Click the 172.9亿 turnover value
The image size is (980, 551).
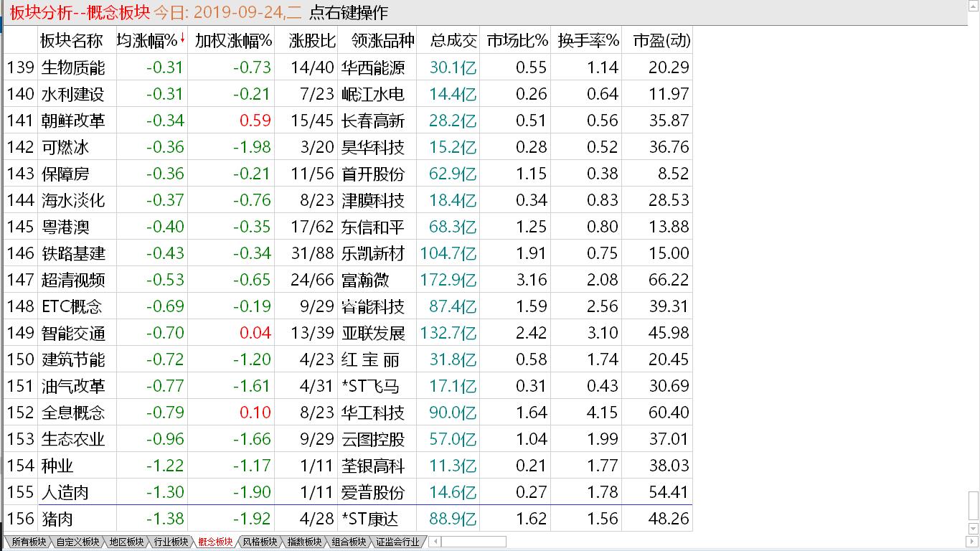click(x=448, y=280)
